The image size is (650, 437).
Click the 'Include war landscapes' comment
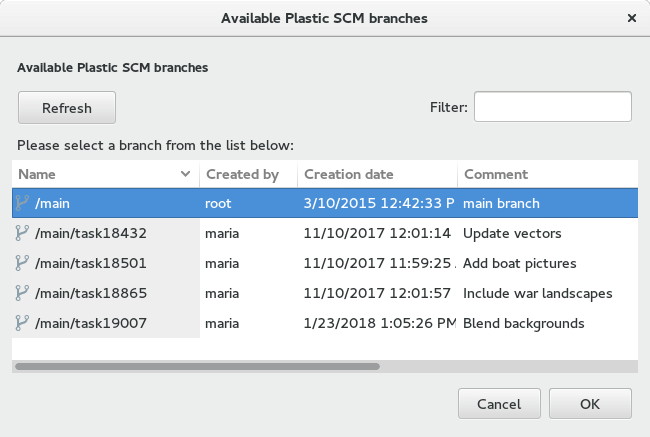pyautogui.click(x=538, y=293)
